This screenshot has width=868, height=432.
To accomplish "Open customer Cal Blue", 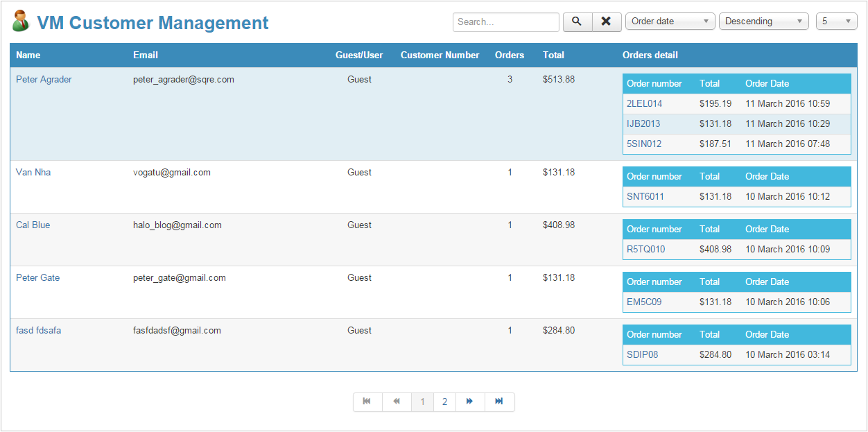I will [x=33, y=225].
